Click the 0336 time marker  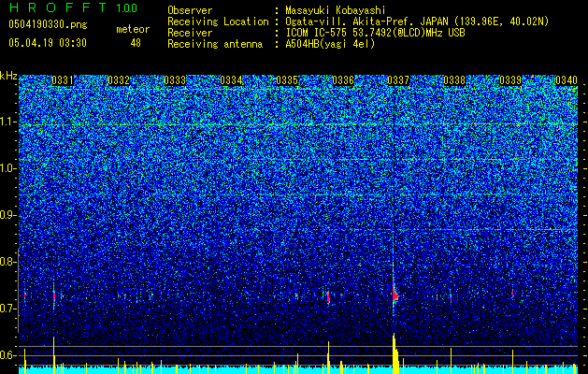point(343,80)
